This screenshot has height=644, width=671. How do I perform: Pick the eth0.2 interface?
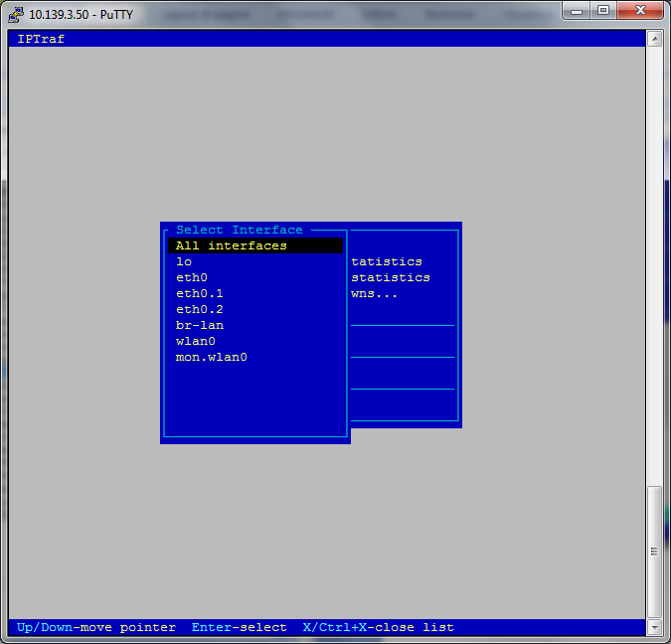pyautogui.click(x=200, y=309)
